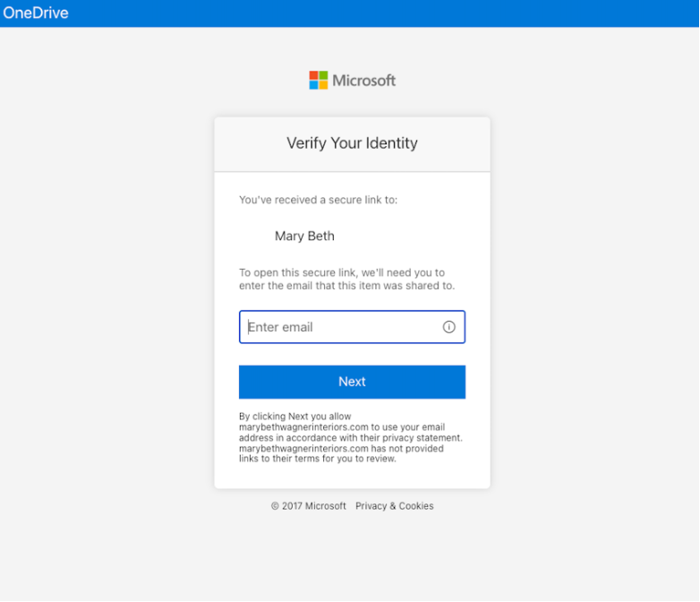This screenshot has width=700, height=602.
Task: Click the © 2017 Microsoft text
Action: (x=309, y=506)
